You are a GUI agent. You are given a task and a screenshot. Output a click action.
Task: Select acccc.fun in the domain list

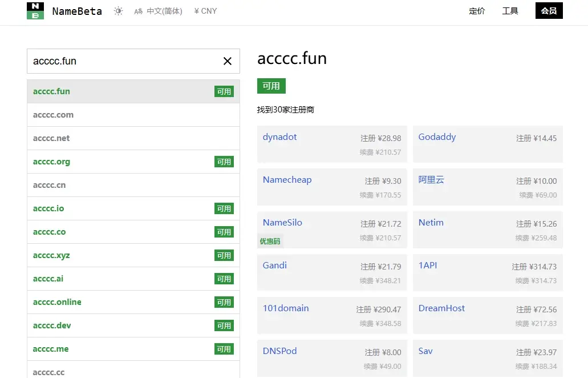click(x=133, y=91)
